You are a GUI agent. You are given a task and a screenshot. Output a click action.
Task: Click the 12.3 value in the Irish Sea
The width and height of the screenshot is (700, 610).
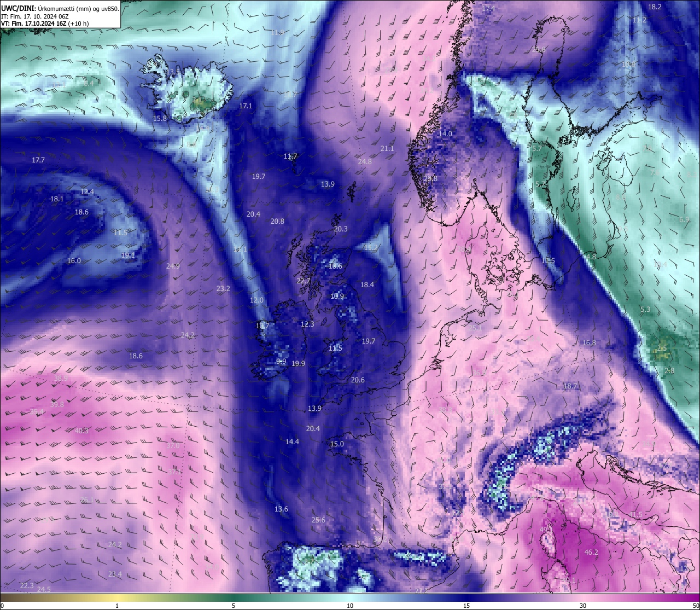(x=307, y=324)
